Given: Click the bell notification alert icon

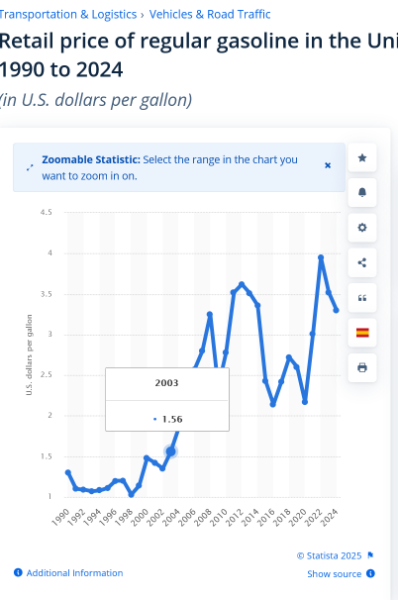Looking at the screenshot, I should [362, 192].
